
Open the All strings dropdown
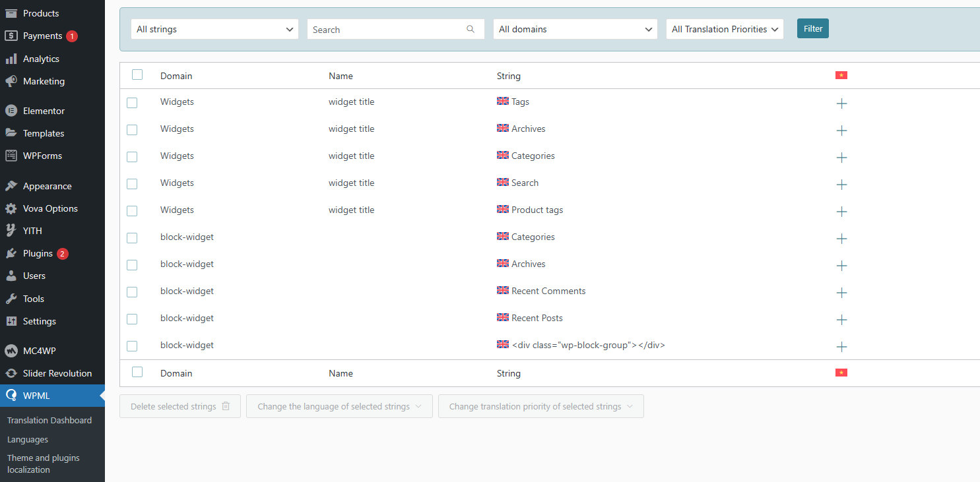(x=214, y=29)
